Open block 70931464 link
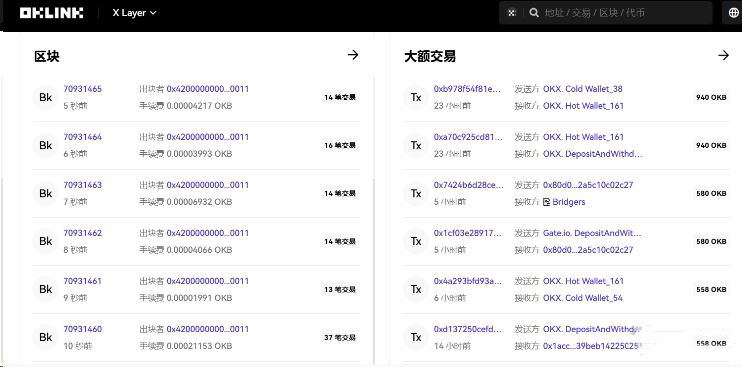Viewport: 742px width, 367px height. point(83,137)
